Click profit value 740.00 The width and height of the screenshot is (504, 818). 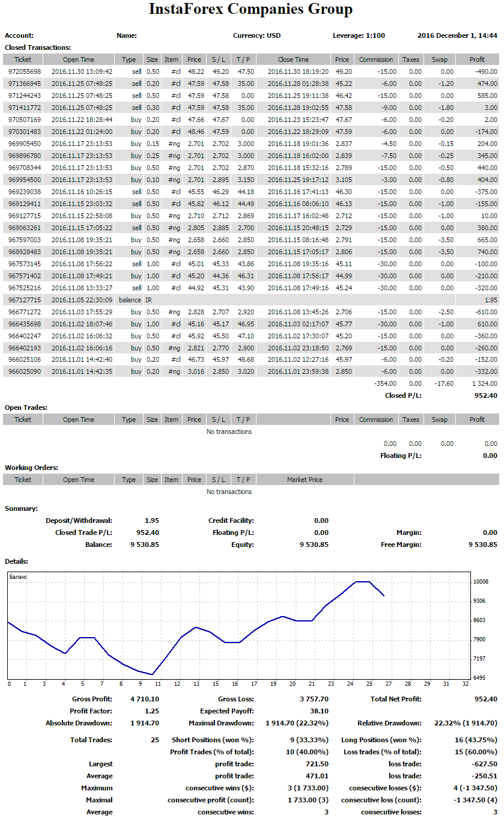[x=488, y=252]
